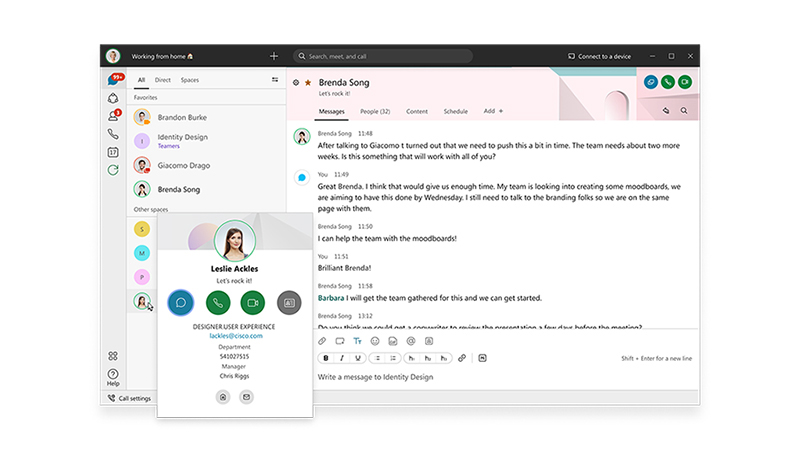The width and height of the screenshot is (800, 450).
Task: Insert a hyperlink with link icon
Action: [x=462, y=358]
